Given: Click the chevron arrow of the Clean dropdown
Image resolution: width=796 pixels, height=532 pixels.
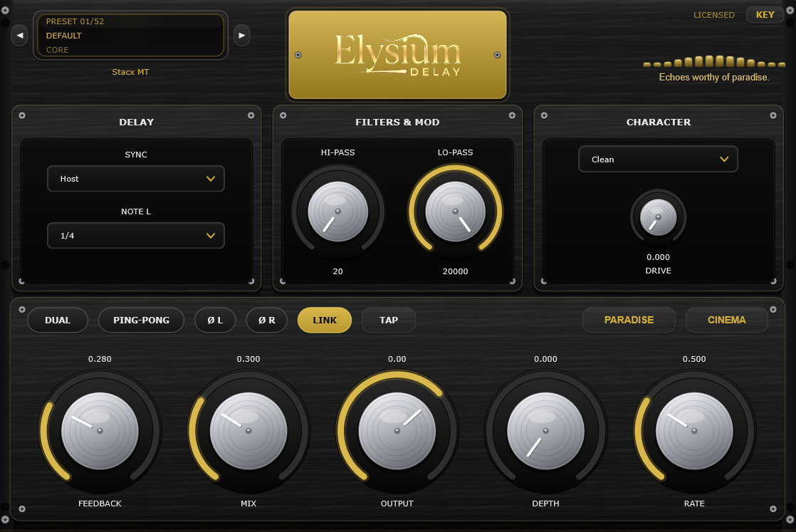Looking at the screenshot, I should (x=724, y=160).
